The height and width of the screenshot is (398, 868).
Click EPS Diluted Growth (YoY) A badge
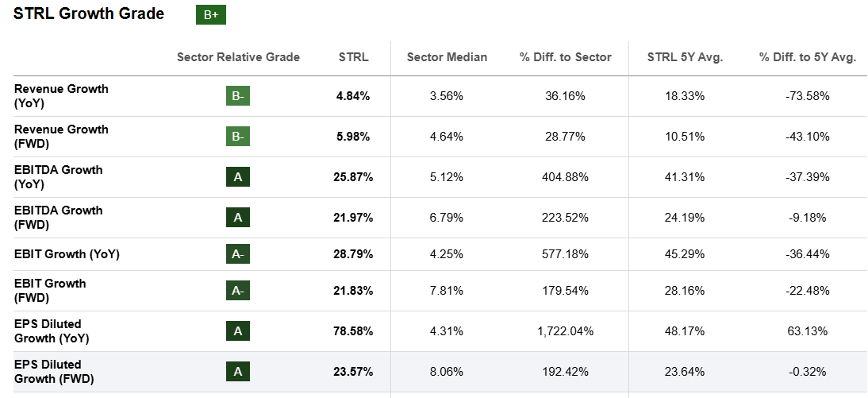[238, 331]
